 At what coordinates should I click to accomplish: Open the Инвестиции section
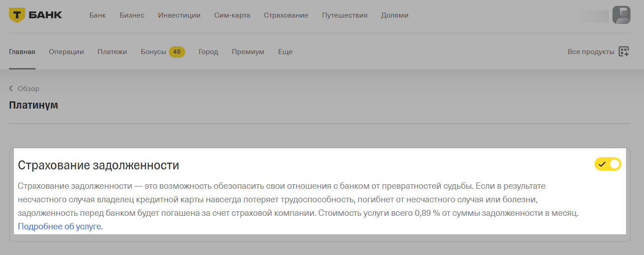click(179, 15)
